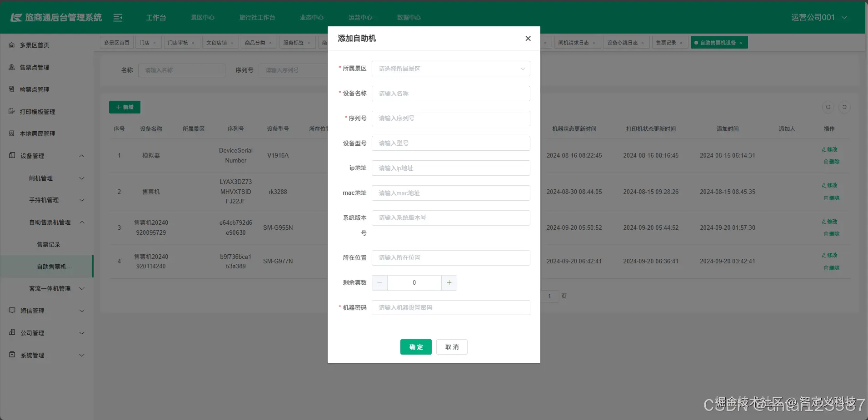Collapse the 自助售票机管理 submenu

47,222
